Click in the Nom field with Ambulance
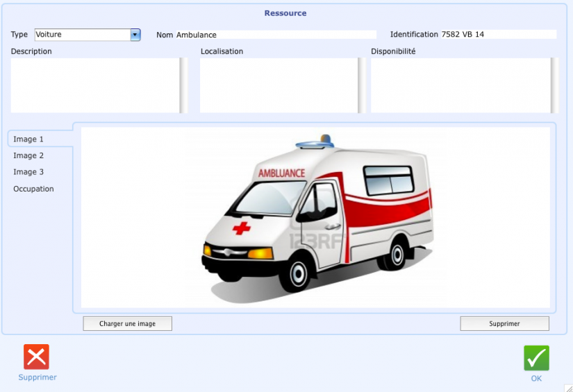Image resolution: width=573 pixels, height=392 pixels. pos(276,35)
